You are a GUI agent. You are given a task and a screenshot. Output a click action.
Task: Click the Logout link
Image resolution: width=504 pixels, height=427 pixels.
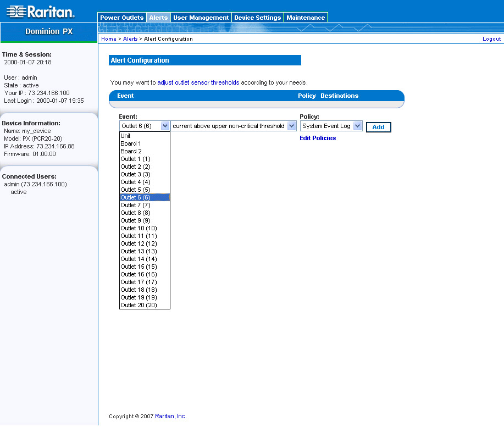coord(491,39)
